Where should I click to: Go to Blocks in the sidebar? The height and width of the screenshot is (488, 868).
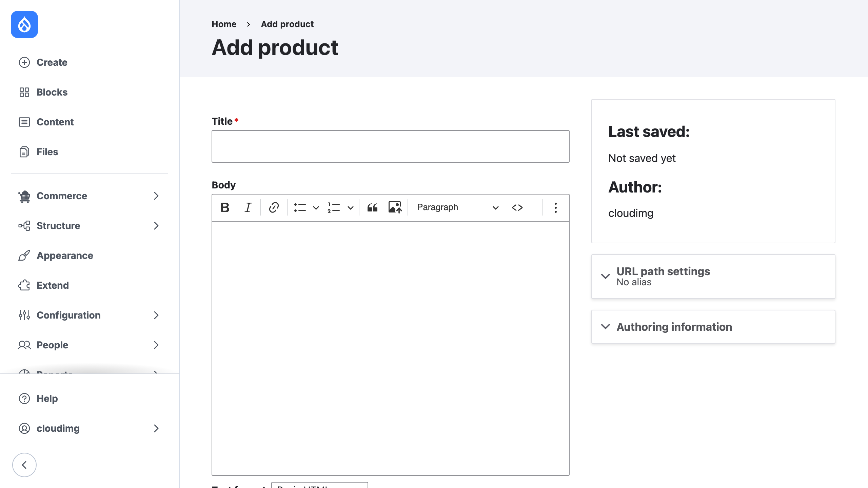tap(90, 92)
